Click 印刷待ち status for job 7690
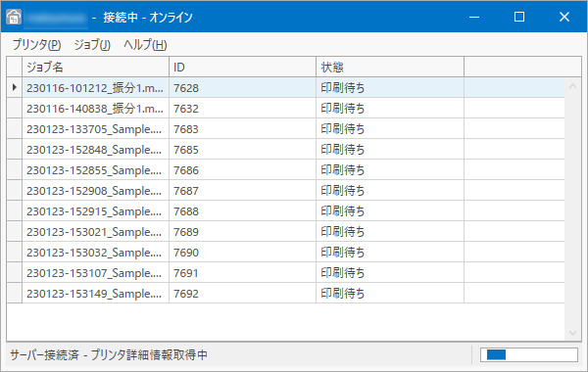Image resolution: width=588 pixels, height=372 pixels. [390, 253]
